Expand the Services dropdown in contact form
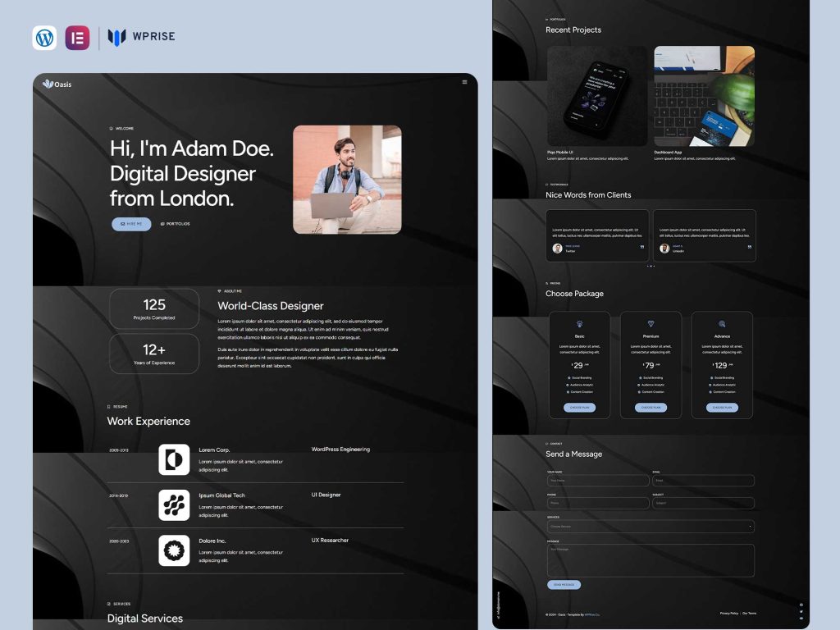Image resolution: width=840 pixels, height=630 pixels. 650,527
